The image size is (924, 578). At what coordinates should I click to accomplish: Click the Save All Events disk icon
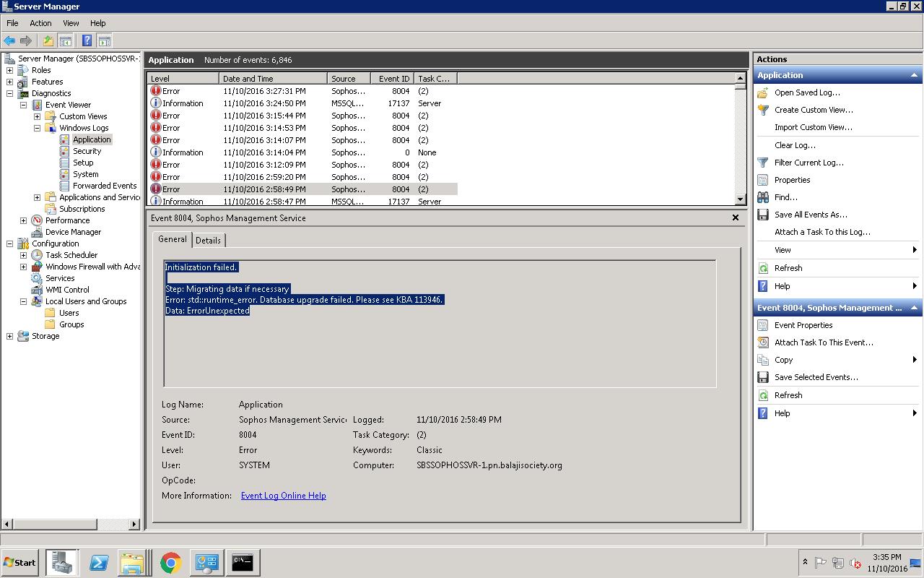point(762,215)
